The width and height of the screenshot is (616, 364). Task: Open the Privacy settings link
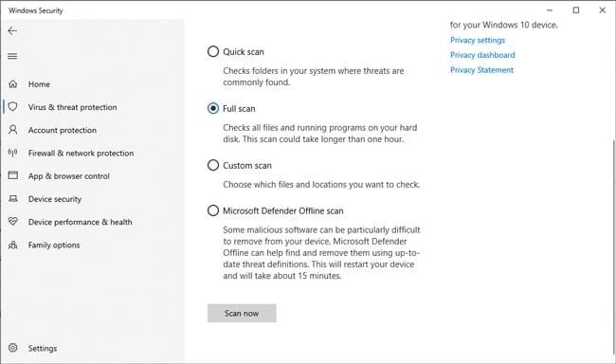coord(478,40)
